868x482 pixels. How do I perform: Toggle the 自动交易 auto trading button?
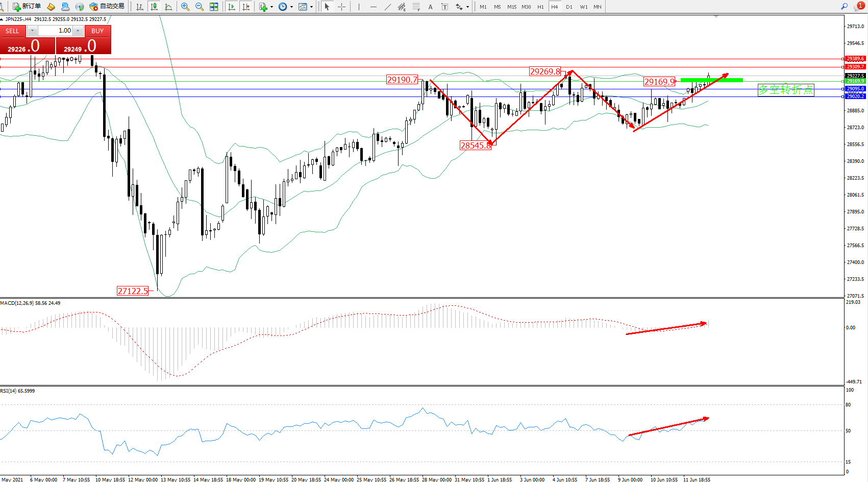click(x=107, y=7)
